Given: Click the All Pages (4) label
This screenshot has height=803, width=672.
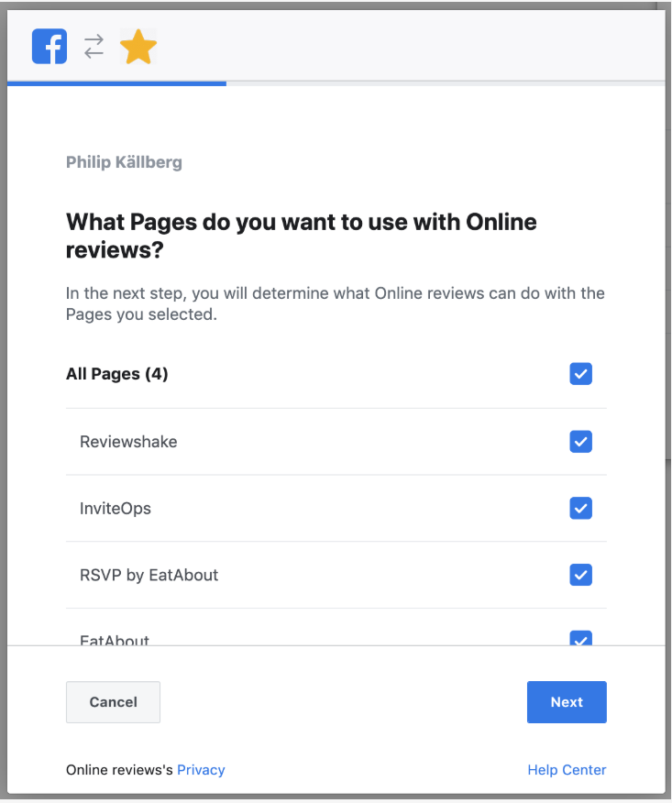Looking at the screenshot, I should click(x=116, y=374).
